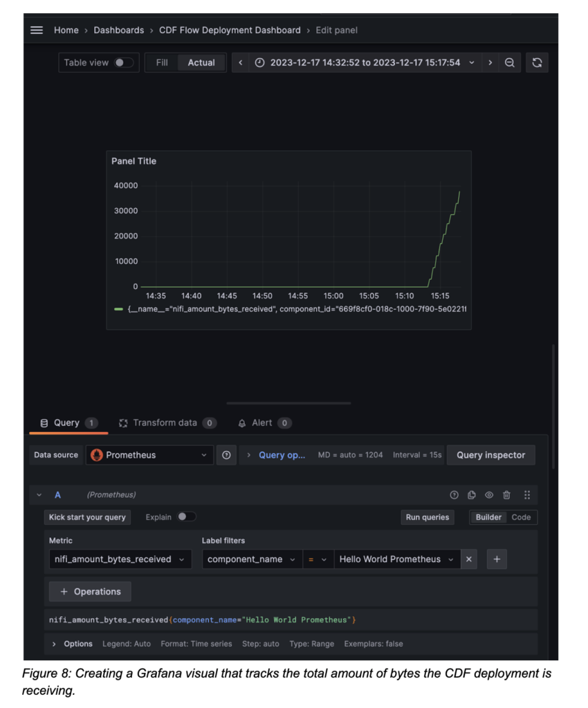Click the Edit panel breadcrumb

(336, 30)
